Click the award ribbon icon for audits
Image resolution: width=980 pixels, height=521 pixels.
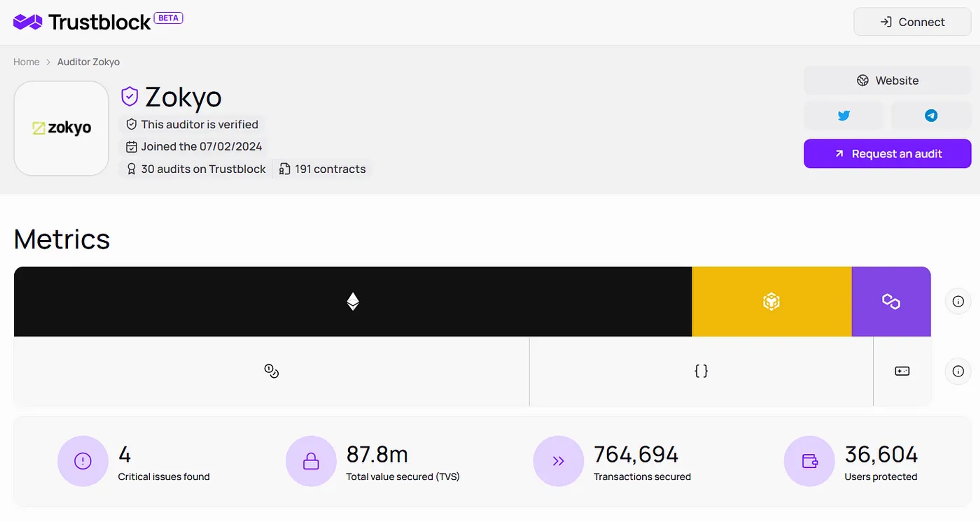131,169
